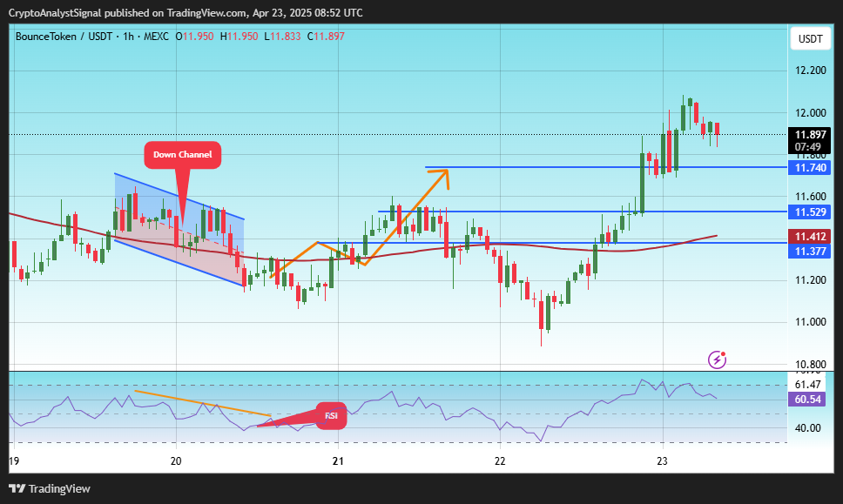Click the 40.00 RSI axis label
843x504 pixels.
[807, 428]
